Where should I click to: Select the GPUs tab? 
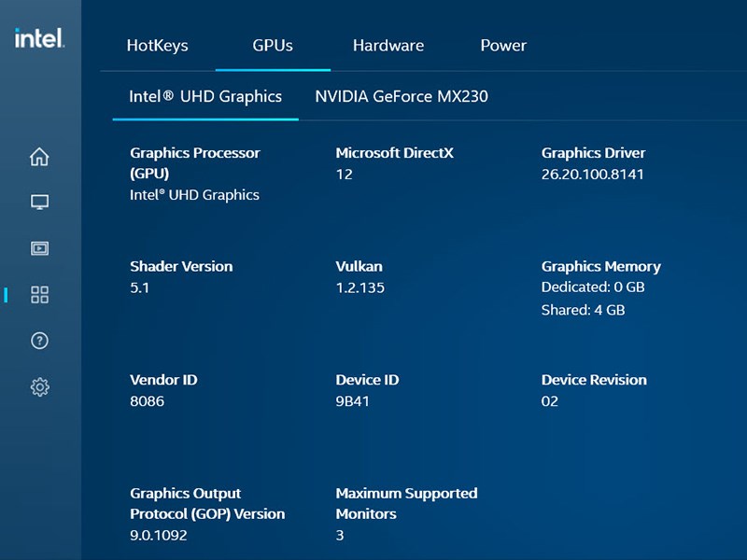(x=274, y=45)
